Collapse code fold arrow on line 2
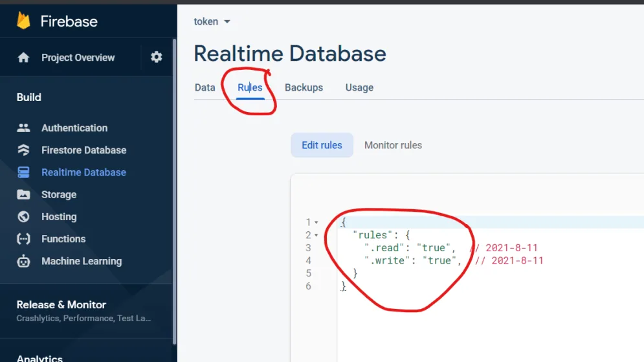Viewport: 644px width, 362px height. tap(316, 235)
